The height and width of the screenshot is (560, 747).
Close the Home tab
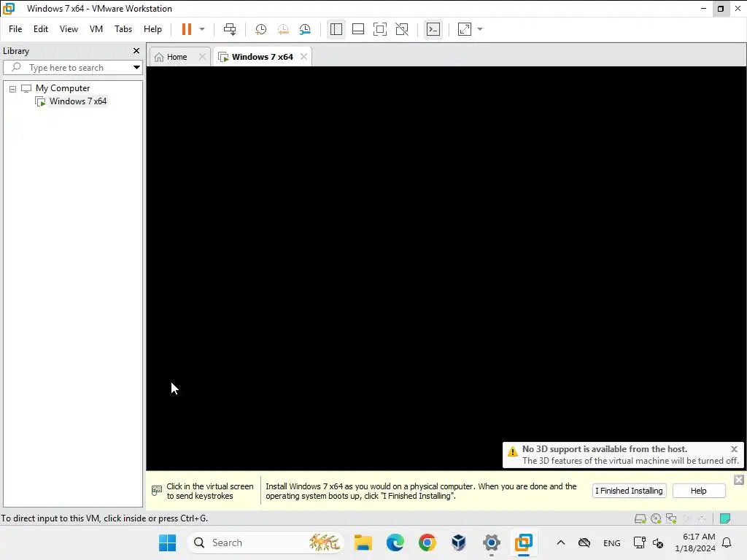(x=202, y=57)
